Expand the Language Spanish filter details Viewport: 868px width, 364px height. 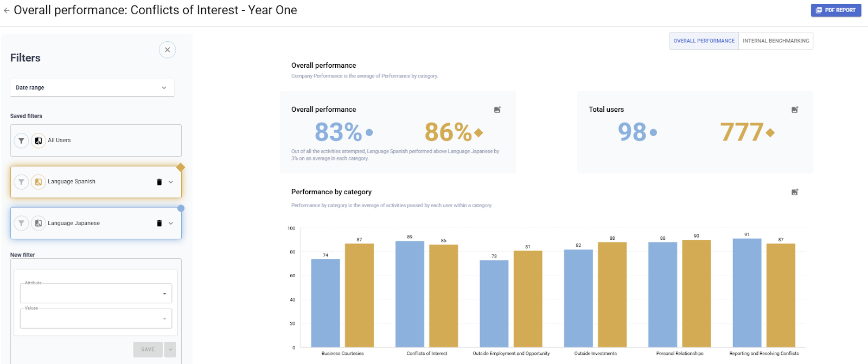click(x=171, y=182)
